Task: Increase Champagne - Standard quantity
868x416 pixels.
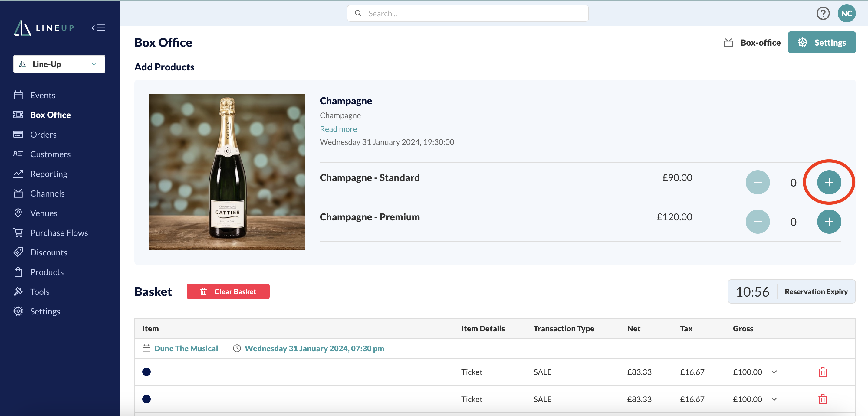Action: 829,182
